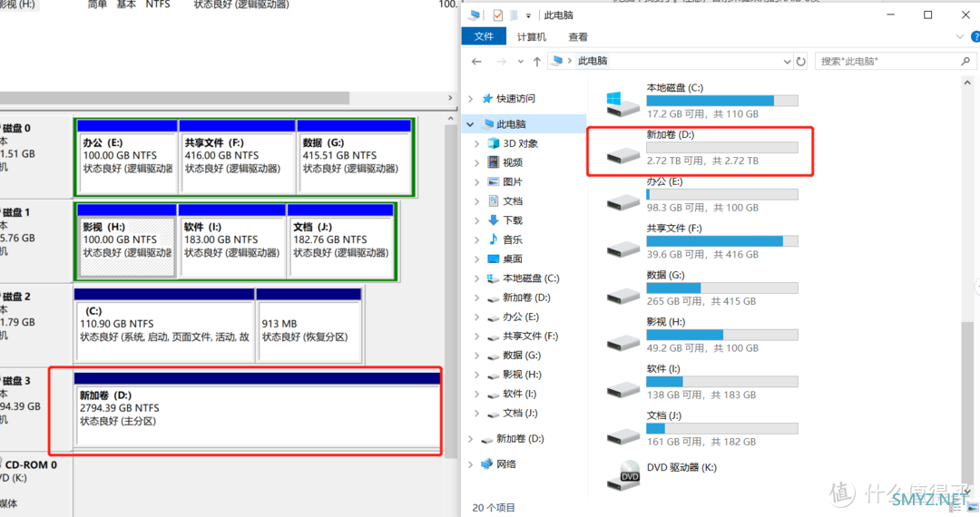Select the 影视 (H:) partition in Disk Management
980x517 pixels.
(126, 240)
